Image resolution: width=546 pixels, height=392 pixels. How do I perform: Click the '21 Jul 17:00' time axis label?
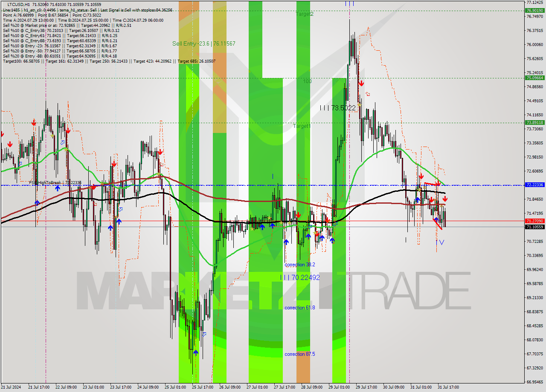(38, 387)
